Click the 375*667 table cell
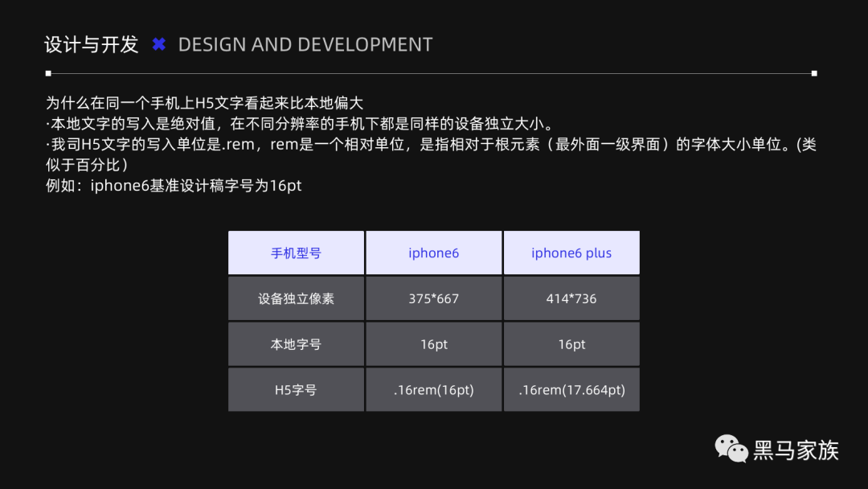The height and width of the screenshot is (489, 868). point(433,298)
